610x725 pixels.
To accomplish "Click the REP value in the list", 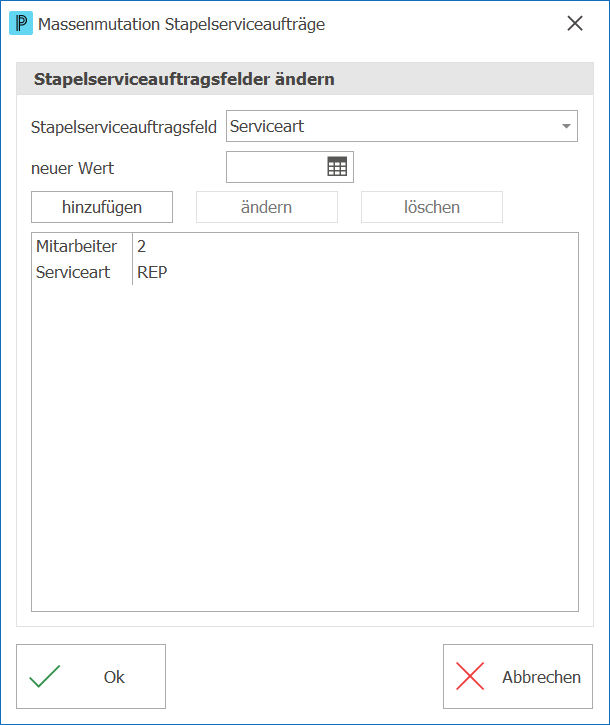I will click(x=152, y=272).
